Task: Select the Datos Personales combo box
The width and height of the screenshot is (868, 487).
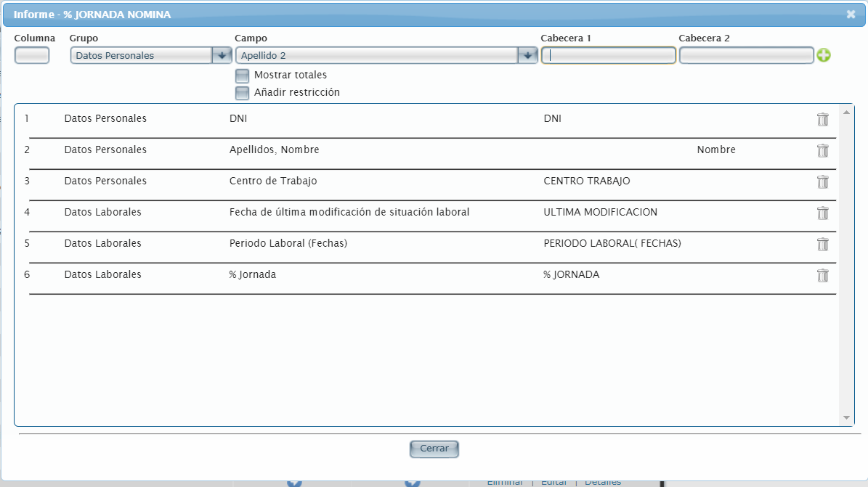Action: [141, 56]
